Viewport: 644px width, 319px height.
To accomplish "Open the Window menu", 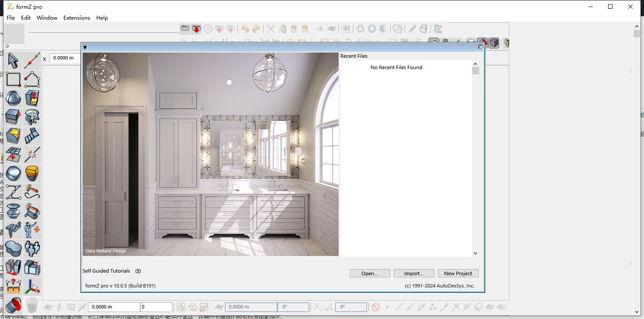I will tap(47, 18).
